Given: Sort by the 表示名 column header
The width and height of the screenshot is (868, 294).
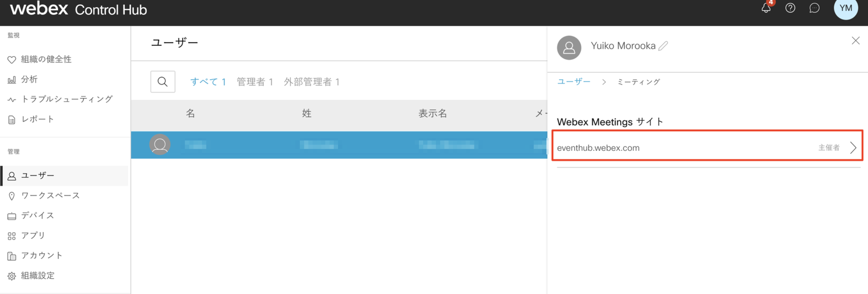Looking at the screenshot, I should pyautogui.click(x=433, y=113).
